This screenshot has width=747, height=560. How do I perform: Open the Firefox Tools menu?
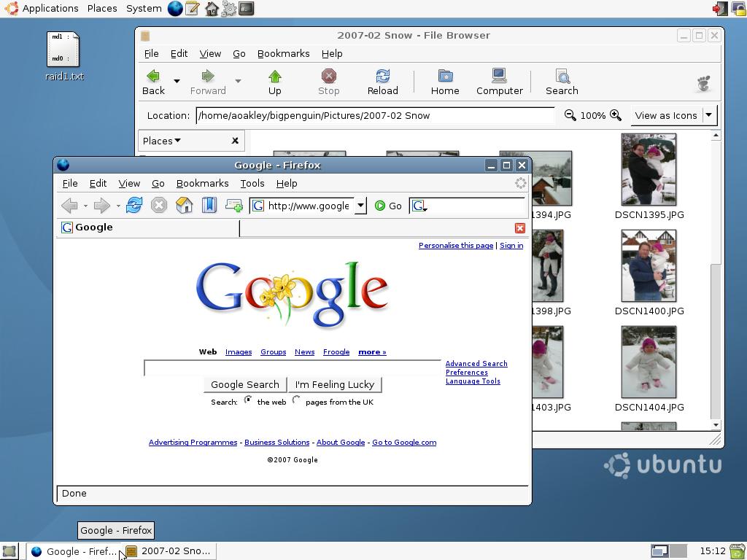pos(252,183)
